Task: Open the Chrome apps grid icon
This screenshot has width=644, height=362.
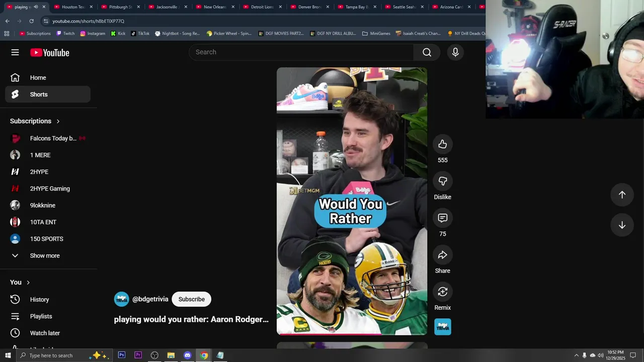Action: point(7,34)
